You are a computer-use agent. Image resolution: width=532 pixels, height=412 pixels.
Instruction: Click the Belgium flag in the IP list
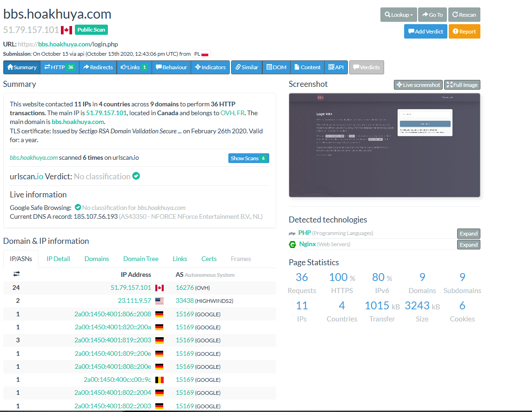(x=159, y=379)
